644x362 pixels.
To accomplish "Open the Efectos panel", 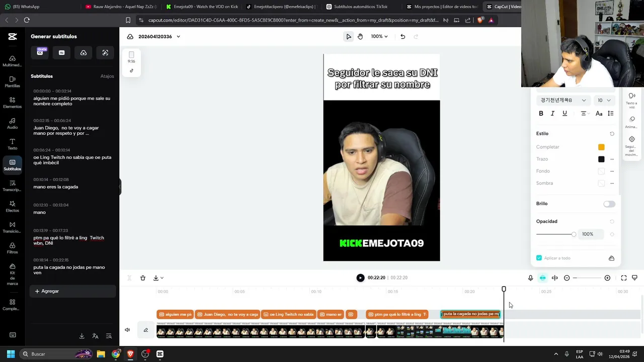I will [12, 207].
